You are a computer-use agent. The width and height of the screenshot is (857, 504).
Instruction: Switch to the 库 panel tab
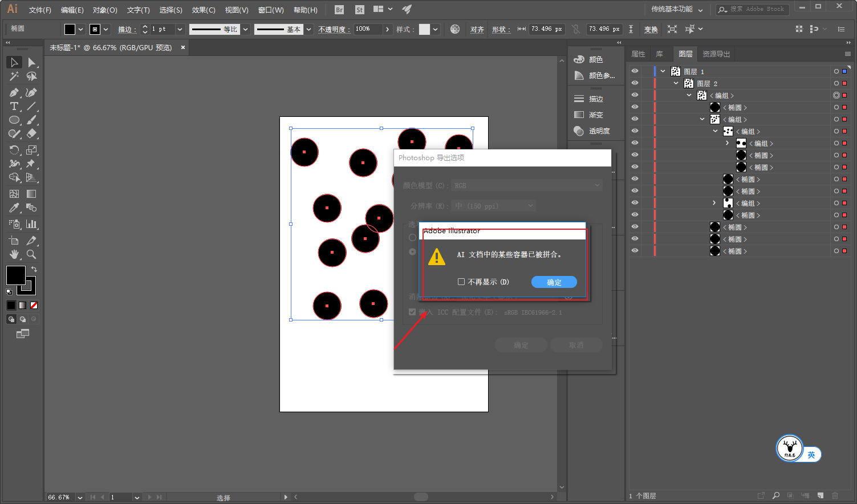point(659,54)
